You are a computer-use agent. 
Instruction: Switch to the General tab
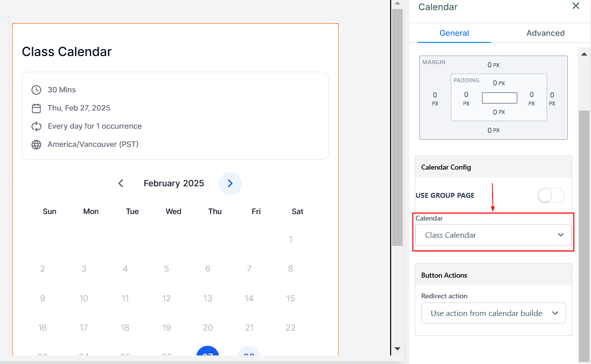[454, 33]
